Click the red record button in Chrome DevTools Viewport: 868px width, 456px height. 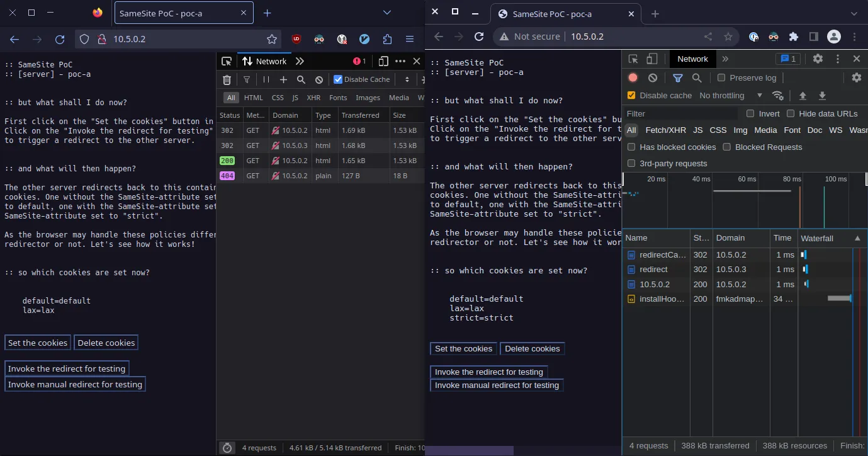point(633,78)
